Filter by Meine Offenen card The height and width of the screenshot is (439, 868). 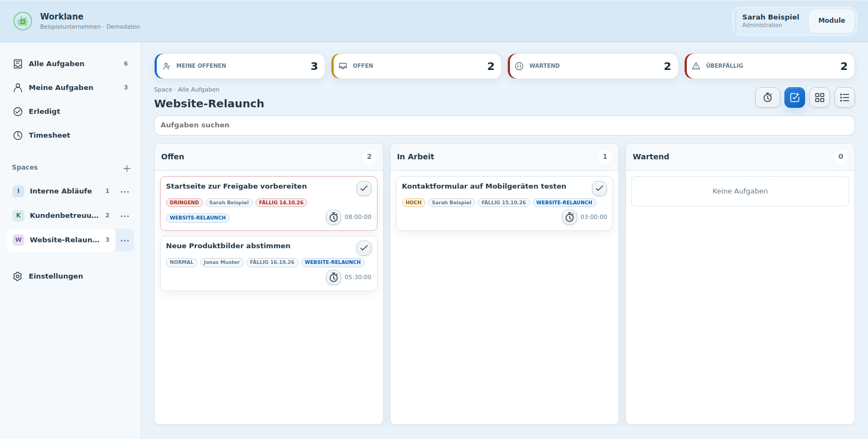(x=240, y=66)
